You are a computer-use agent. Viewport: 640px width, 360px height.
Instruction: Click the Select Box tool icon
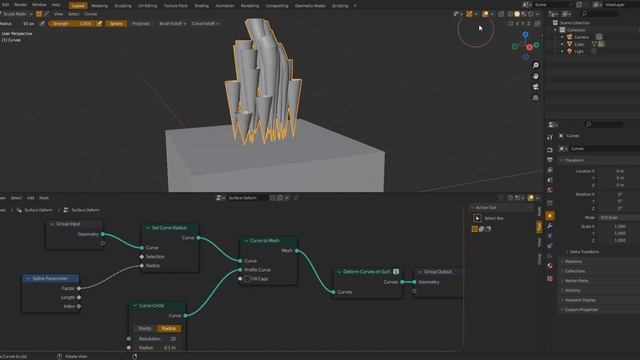pyautogui.click(x=477, y=218)
